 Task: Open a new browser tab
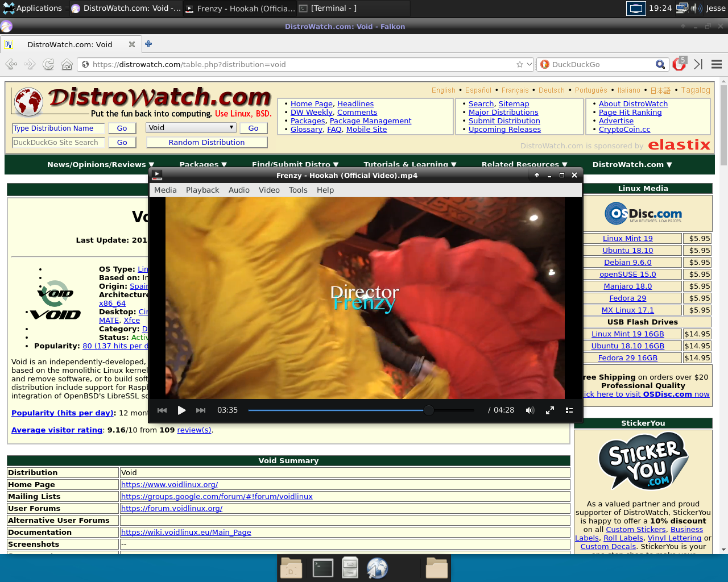[x=148, y=44]
